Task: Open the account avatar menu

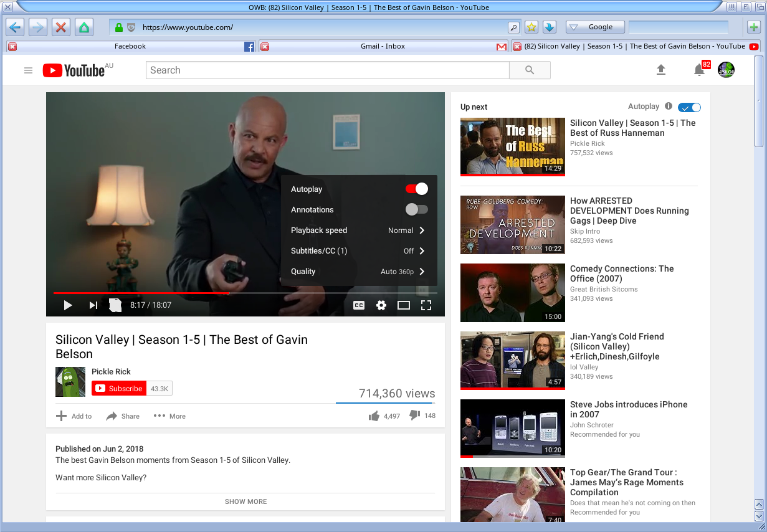Action: (726, 70)
